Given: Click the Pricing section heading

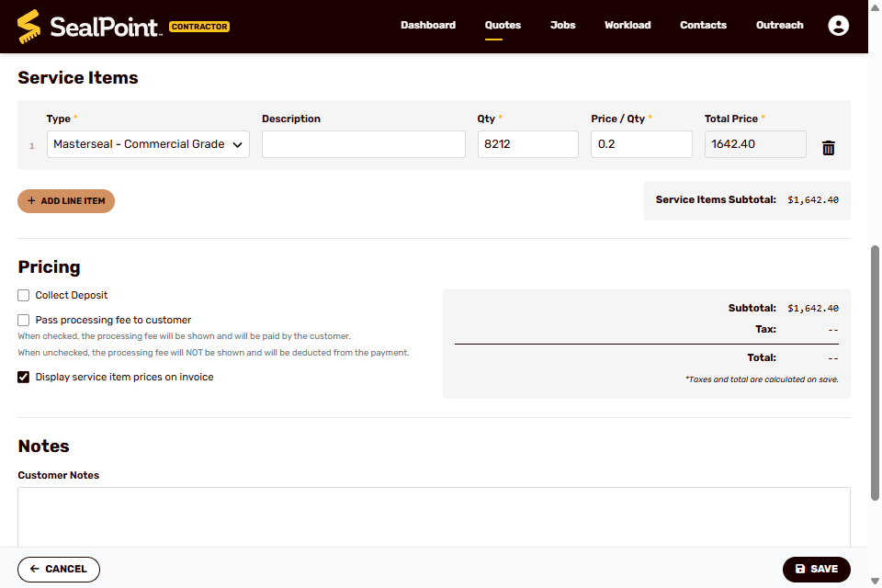Looking at the screenshot, I should pos(49,266).
